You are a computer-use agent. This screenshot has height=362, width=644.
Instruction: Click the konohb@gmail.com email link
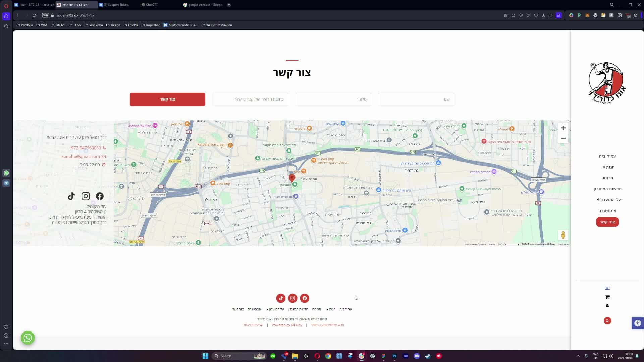(x=80, y=157)
